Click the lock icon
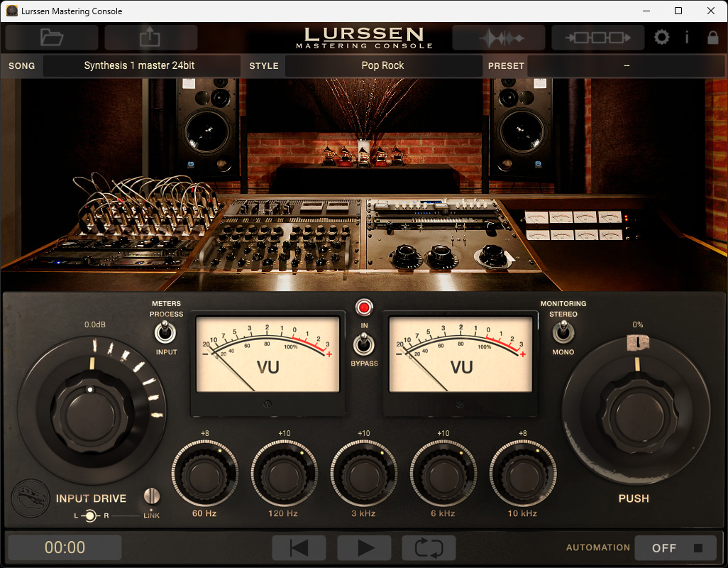Viewport: 728px width, 568px height. (x=712, y=37)
